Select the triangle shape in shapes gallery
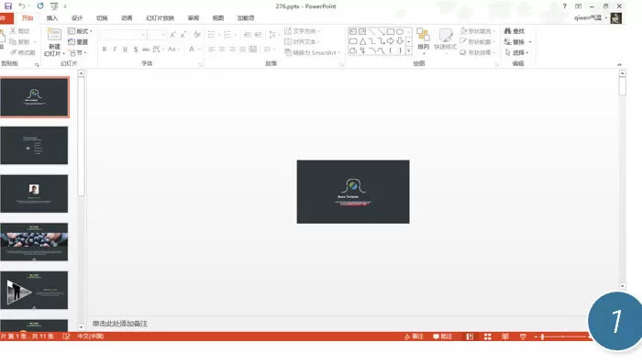Image resolution: width=642 pixels, height=364 pixels. pyautogui.click(x=362, y=41)
